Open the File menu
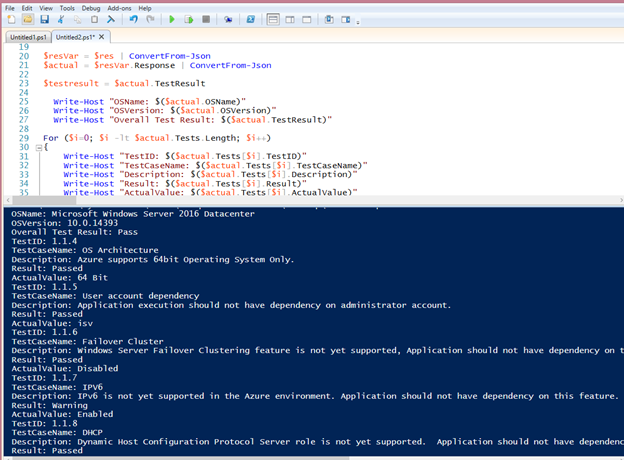 10,8
